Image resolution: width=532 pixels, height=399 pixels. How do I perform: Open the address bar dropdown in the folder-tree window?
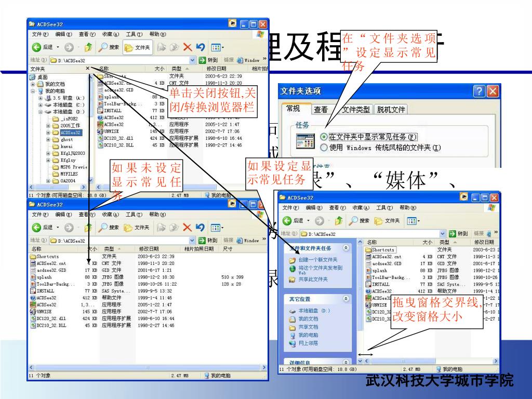coord(192,60)
